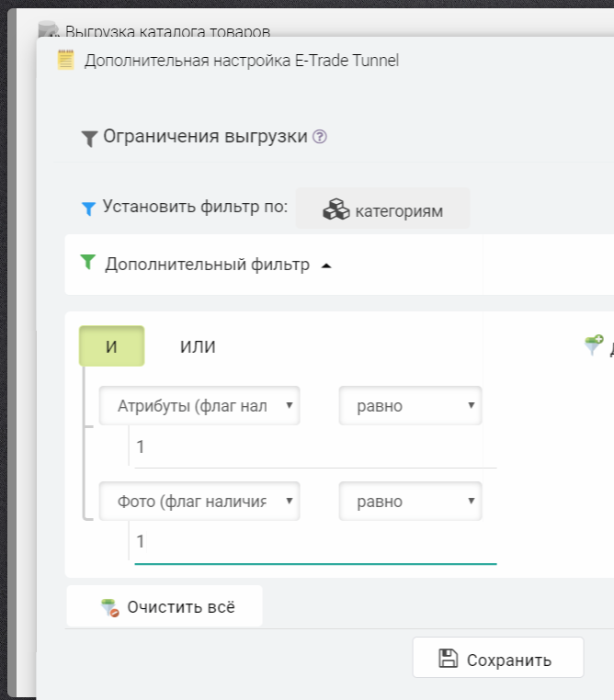Click the green funnel icon by Дополнительный фильтр
The width and height of the screenshot is (614, 700).
coord(88,264)
